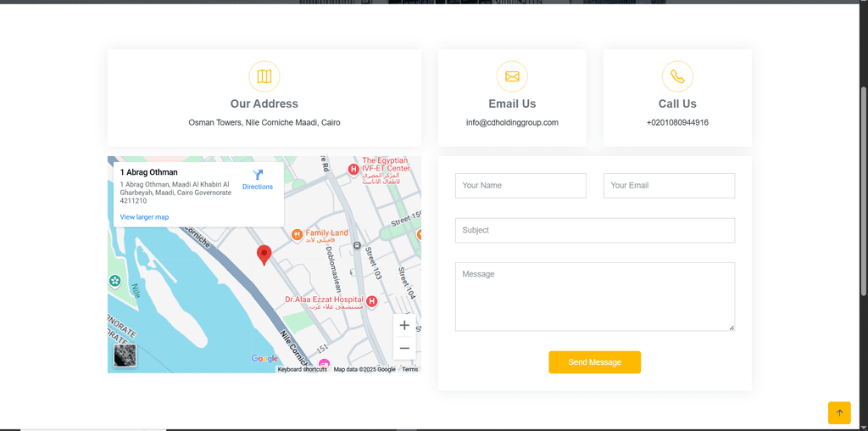
Task: Click the Your Name input field
Action: pos(520,186)
